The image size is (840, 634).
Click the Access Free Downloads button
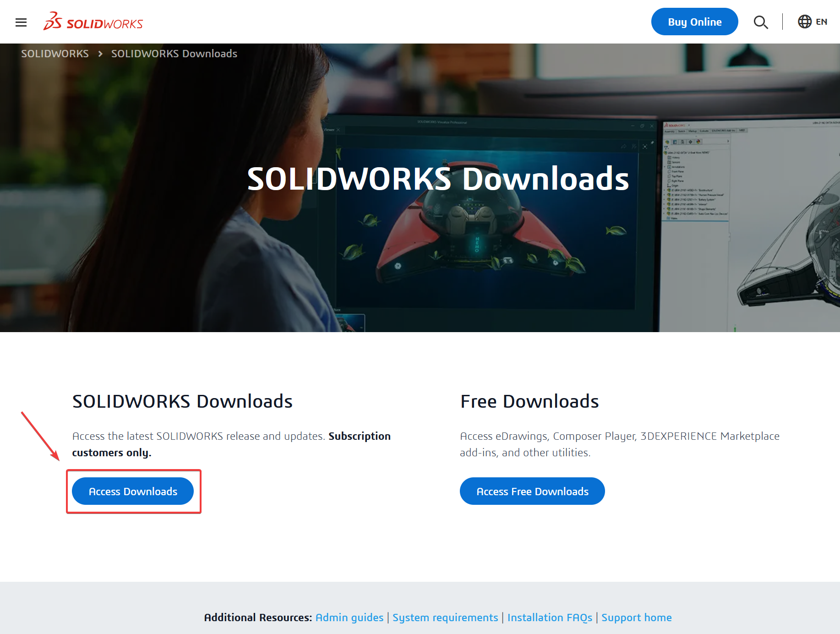pos(532,491)
